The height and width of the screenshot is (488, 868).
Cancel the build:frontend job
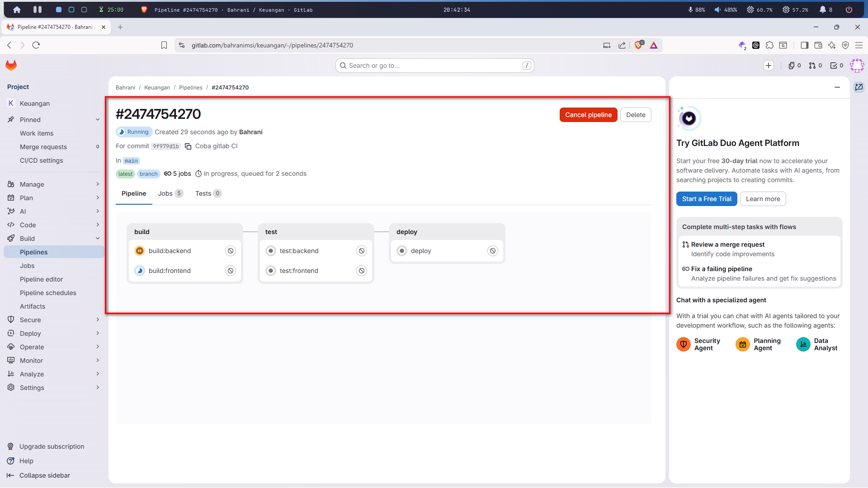point(231,271)
